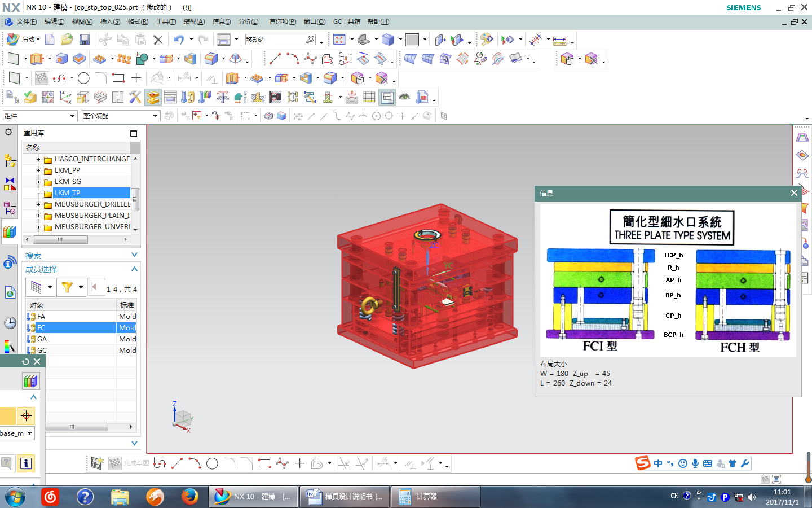Screen dimensions: 812x508
Task: Click the Measure Distance ruler icon
Action: pyautogui.click(x=560, y=41)
